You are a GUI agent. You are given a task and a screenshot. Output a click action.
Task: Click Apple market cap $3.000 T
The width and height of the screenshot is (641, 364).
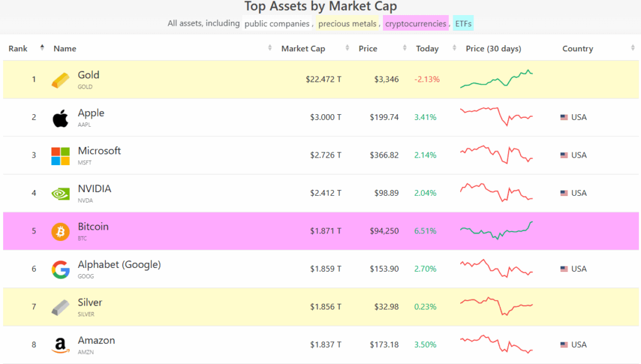(x=325, y=117)
